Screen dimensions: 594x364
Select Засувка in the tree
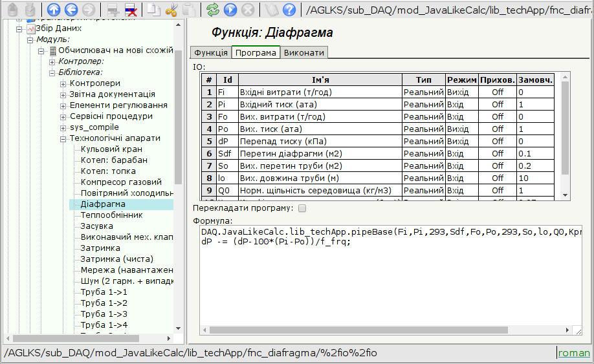tap(96, 226)
